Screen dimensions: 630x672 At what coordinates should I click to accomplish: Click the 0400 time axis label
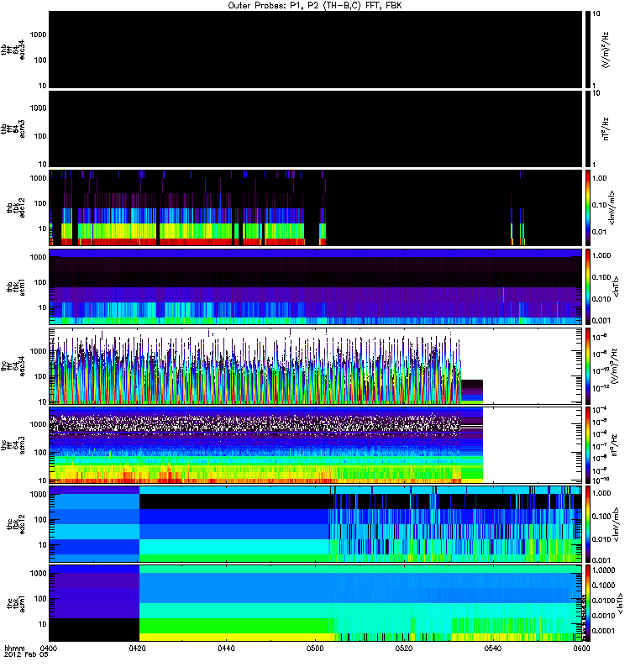click(50, 649)
